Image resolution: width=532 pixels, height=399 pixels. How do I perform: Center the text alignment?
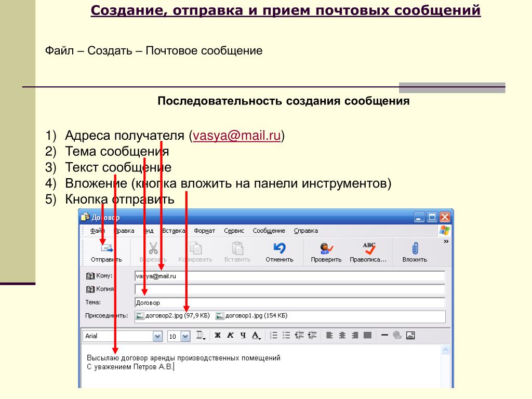(x=342, y=336)
